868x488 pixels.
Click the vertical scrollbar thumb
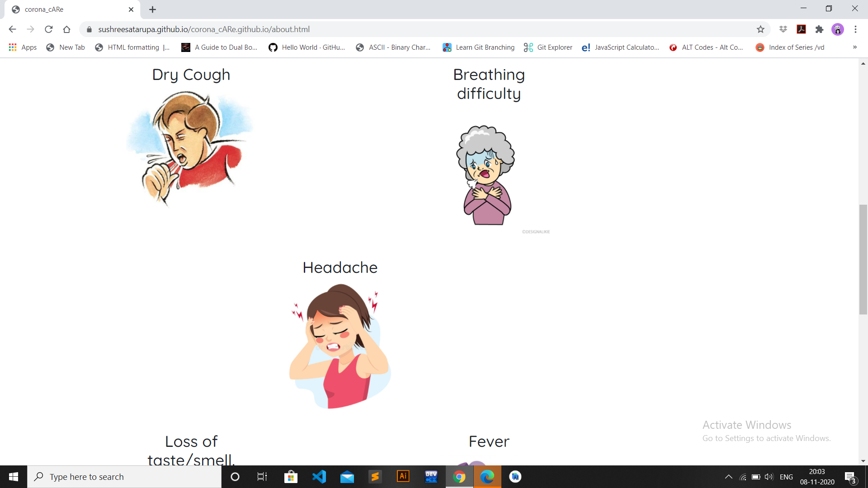(863, 259)
